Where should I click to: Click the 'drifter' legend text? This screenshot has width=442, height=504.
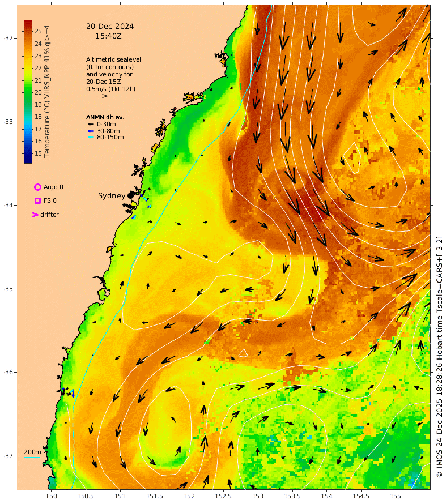pos(49,215)
